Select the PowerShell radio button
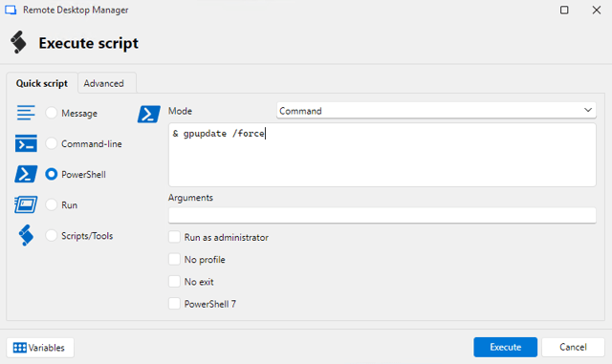This screenshot has width=612, height=364. coord(51,174)
